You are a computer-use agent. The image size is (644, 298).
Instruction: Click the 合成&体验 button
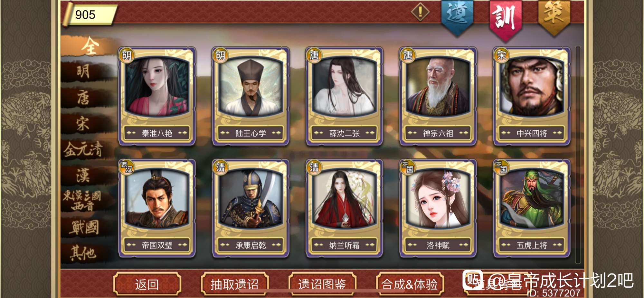tap(410, 284)
